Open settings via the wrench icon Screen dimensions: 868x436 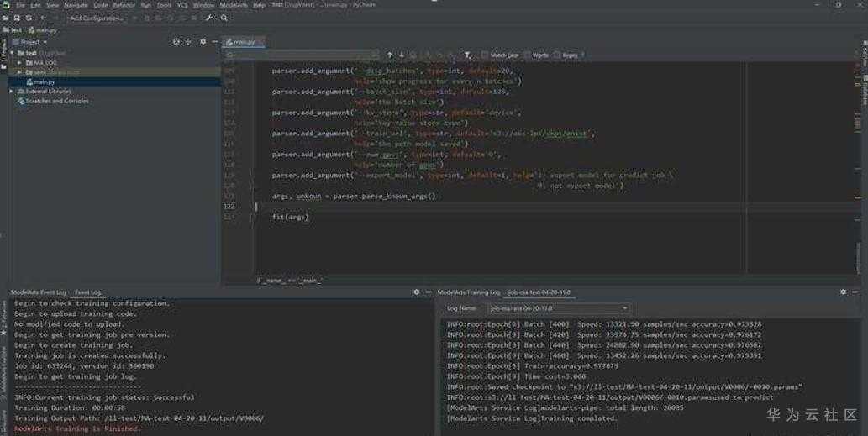click(x=208, y=18)
